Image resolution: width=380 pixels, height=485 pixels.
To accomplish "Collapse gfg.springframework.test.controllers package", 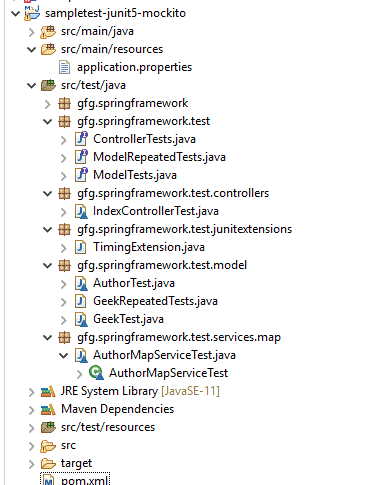I will point(48,194).
